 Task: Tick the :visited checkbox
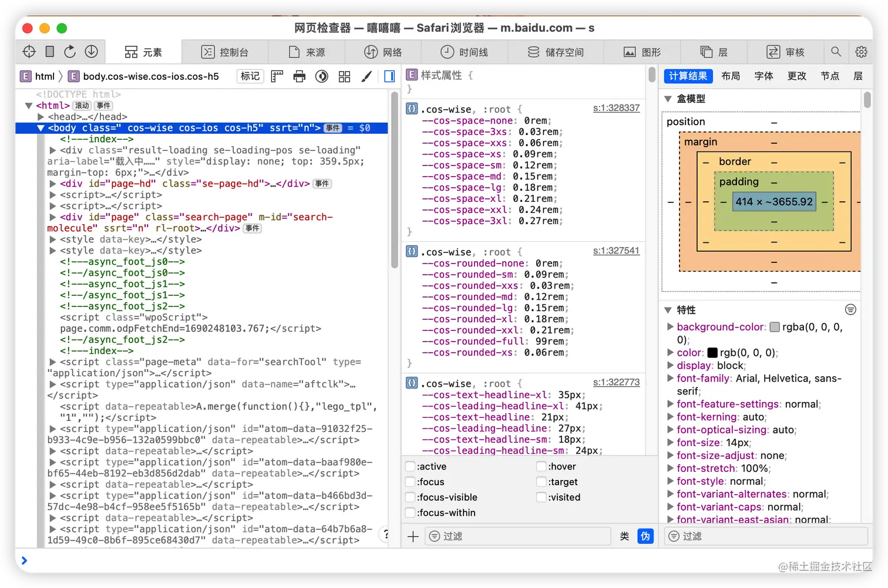pos(541,497)
